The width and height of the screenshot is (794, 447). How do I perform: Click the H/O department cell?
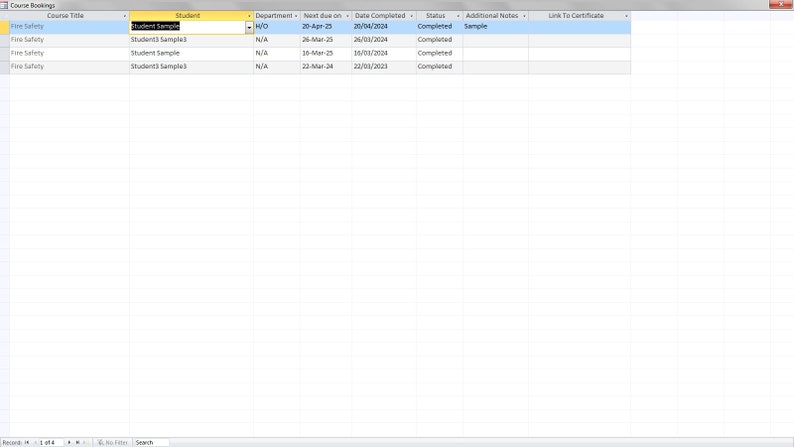(276, 27)
